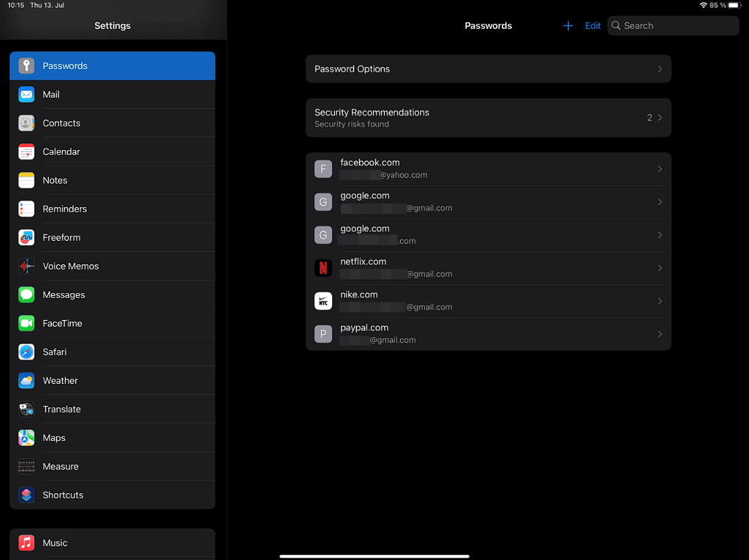Select Measure in the sidebar
Viewport: 749px width, 560px height.
point(112,467)
